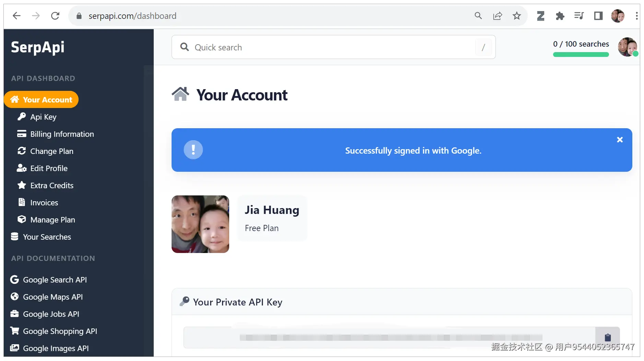Image resolution: width=644 pixels, height=361 pixels.
Task: Toggle the browser side panel icon
Action: pyautogui.click(x=598, y=16)
